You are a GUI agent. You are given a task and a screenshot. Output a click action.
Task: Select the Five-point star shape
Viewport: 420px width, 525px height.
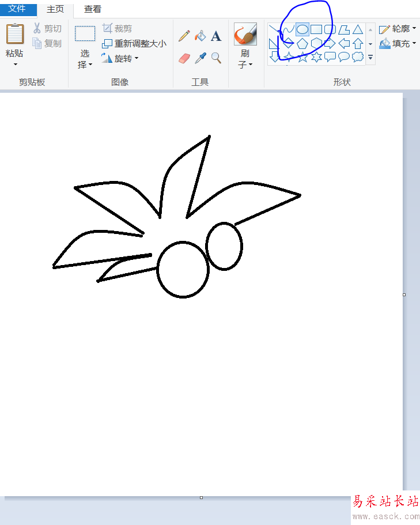coord(302,57)
